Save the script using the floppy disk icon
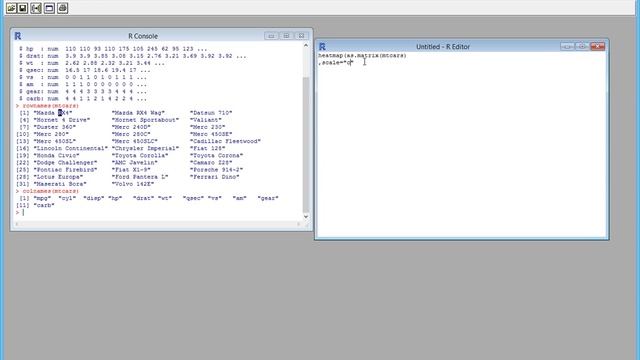This screenshot has width=640, height=360. point(23,8)
